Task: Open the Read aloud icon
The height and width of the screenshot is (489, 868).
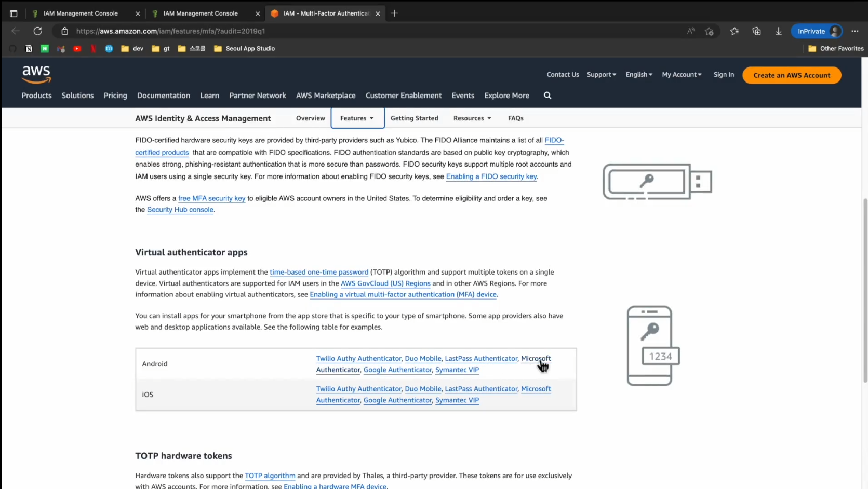Action: [690, 31]
